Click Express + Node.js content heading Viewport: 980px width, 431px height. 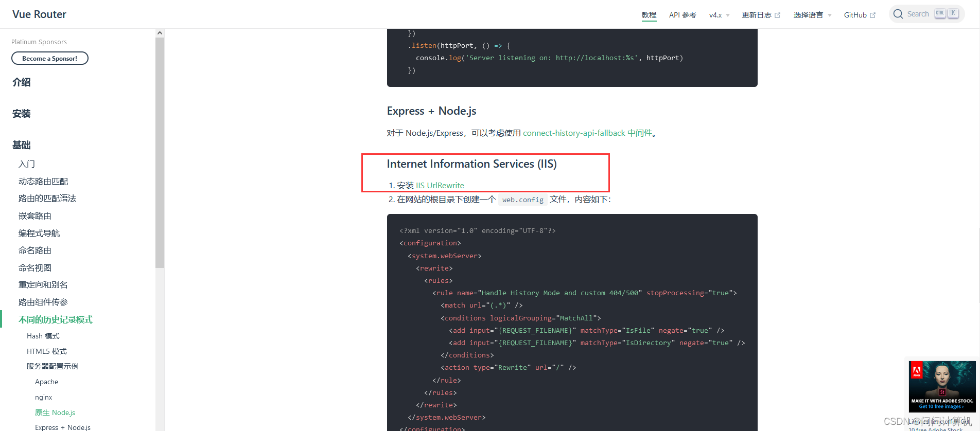pos(432,111)
